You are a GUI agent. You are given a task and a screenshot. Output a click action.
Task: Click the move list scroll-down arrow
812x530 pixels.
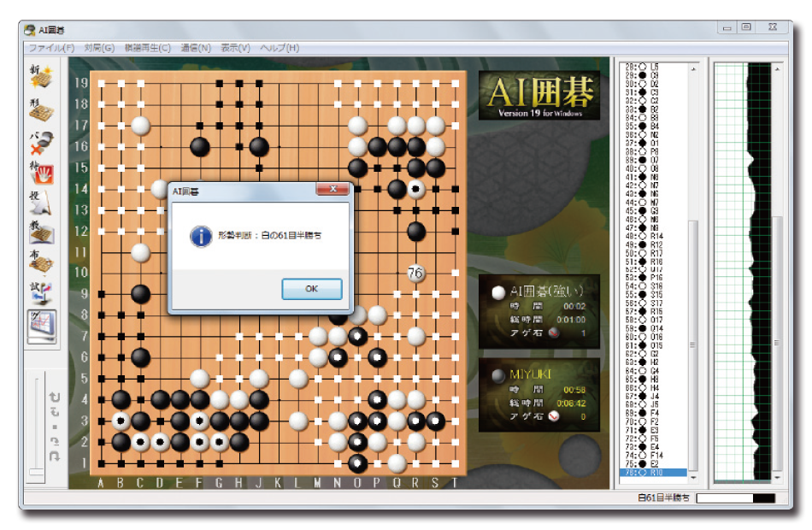click(x=693, y=477)
